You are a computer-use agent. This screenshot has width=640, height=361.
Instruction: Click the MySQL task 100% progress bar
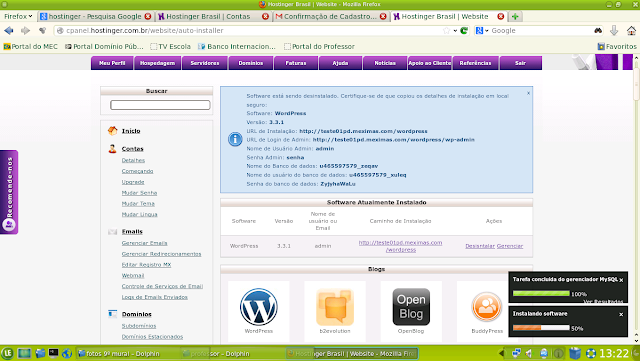(x=541, y=294)
